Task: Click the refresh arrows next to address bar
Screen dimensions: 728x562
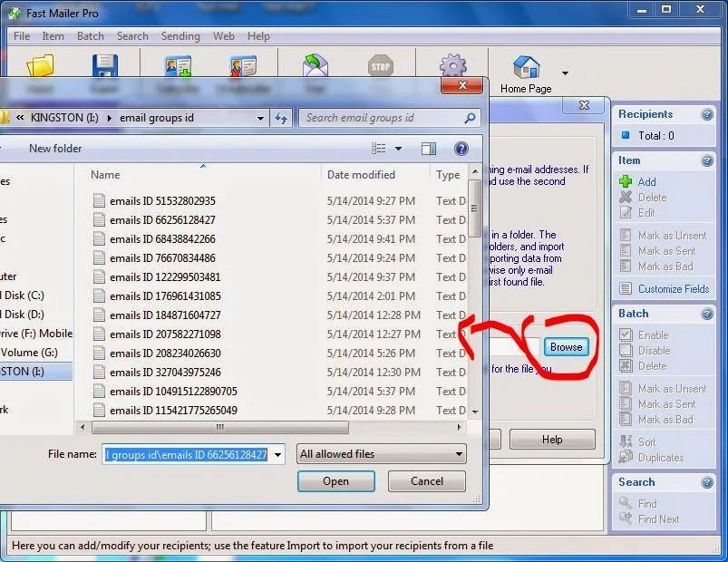Action: [281, 118]
